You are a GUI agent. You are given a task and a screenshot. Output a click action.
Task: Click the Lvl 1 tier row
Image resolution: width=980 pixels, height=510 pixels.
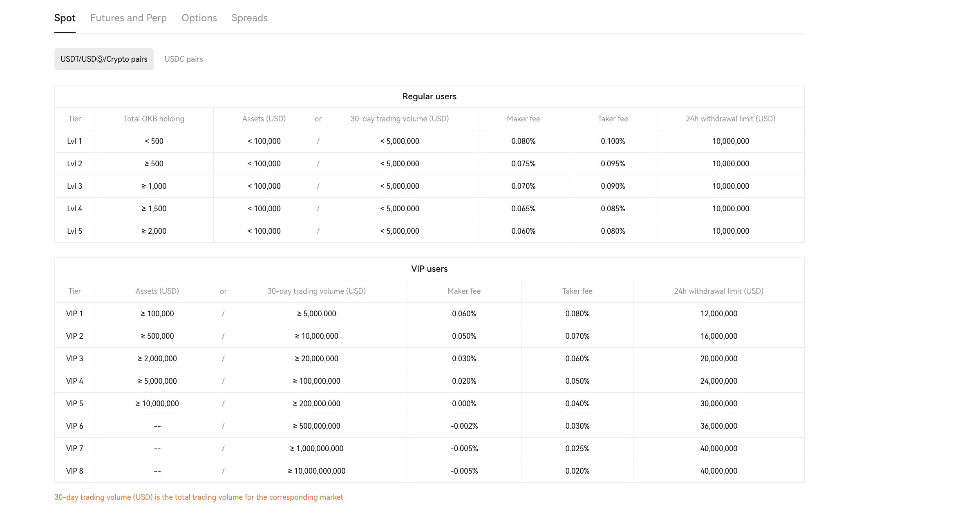(x=429, y=141)
